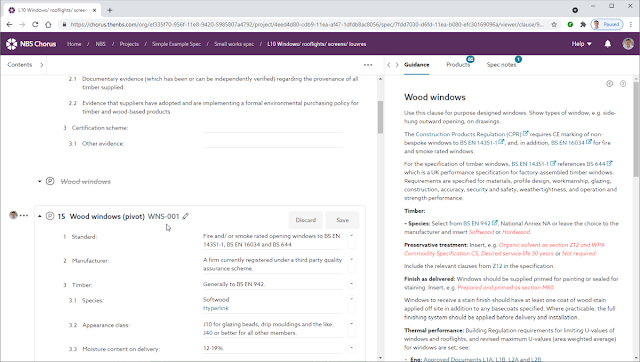Click the guidance panel scrollbar thumb
This screenshot has height=362, width=640.
(636, 129)
